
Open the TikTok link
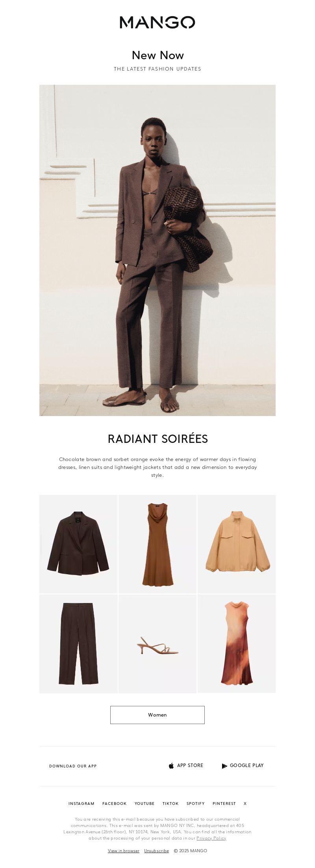[x=170, y=803]
